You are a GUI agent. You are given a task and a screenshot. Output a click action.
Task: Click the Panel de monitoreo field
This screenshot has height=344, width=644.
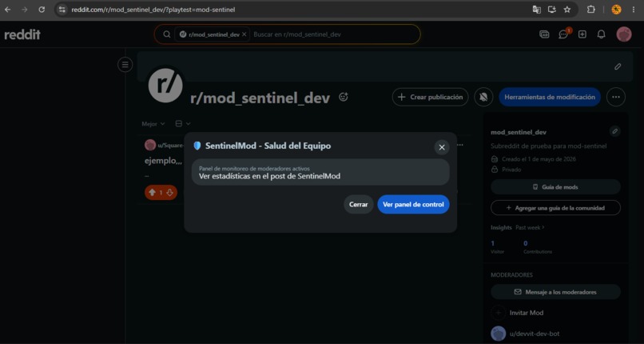click(320, 172)
